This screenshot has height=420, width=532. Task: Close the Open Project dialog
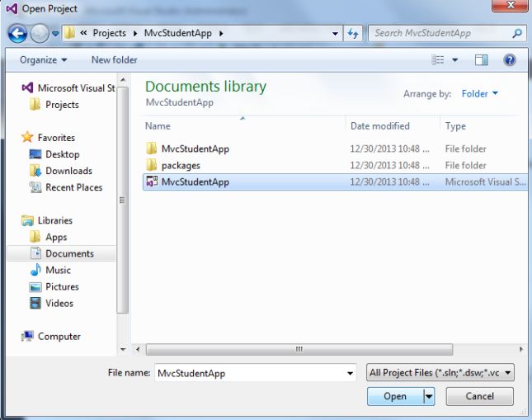510,6
